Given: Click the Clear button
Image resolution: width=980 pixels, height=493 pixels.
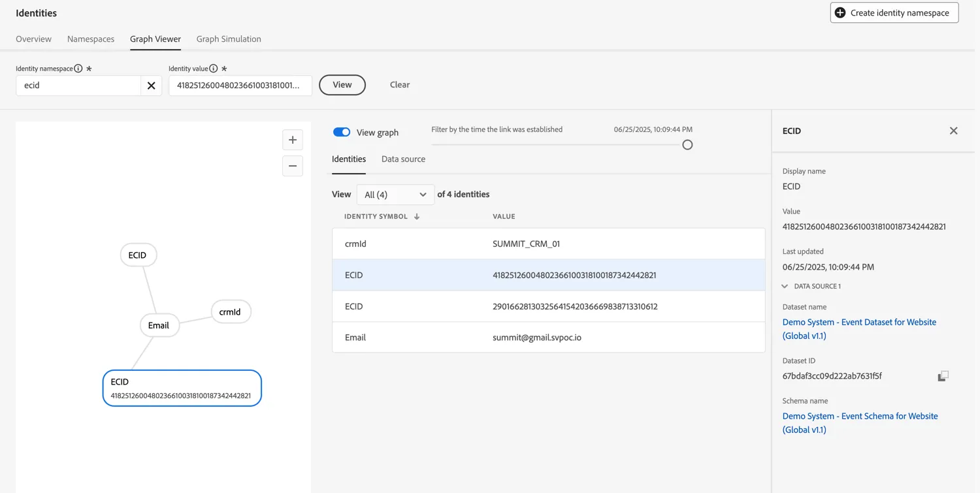Looking at the screenshot, I should [x=400, y=85].
